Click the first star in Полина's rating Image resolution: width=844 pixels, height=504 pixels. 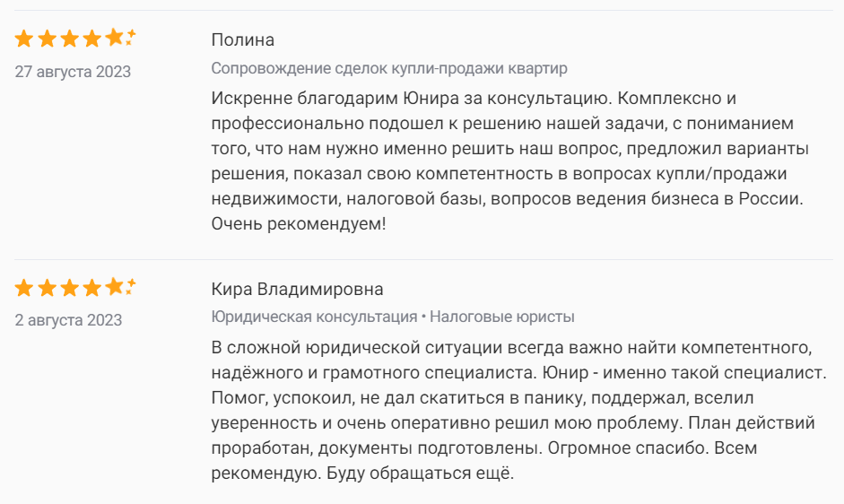[24, 39]
